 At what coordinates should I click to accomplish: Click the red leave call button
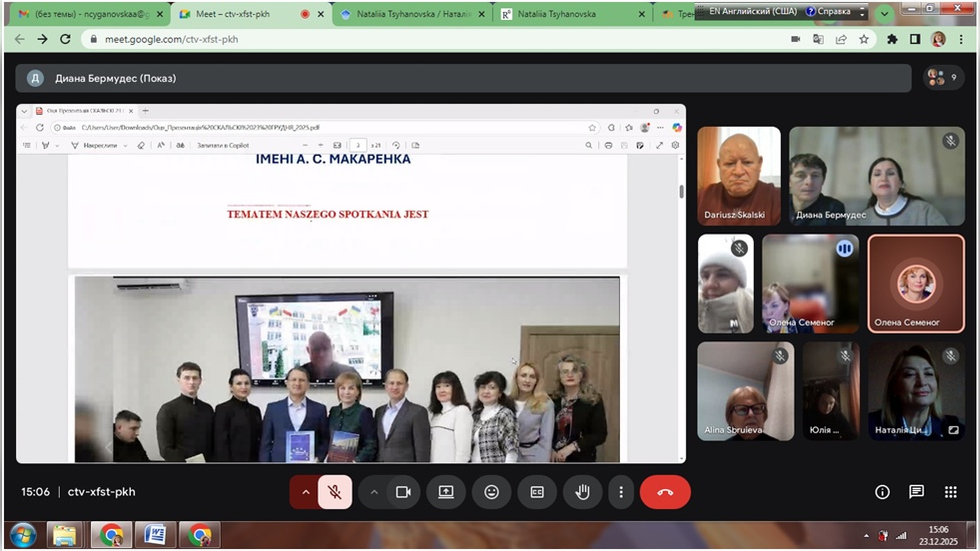(x=665, y=492)
